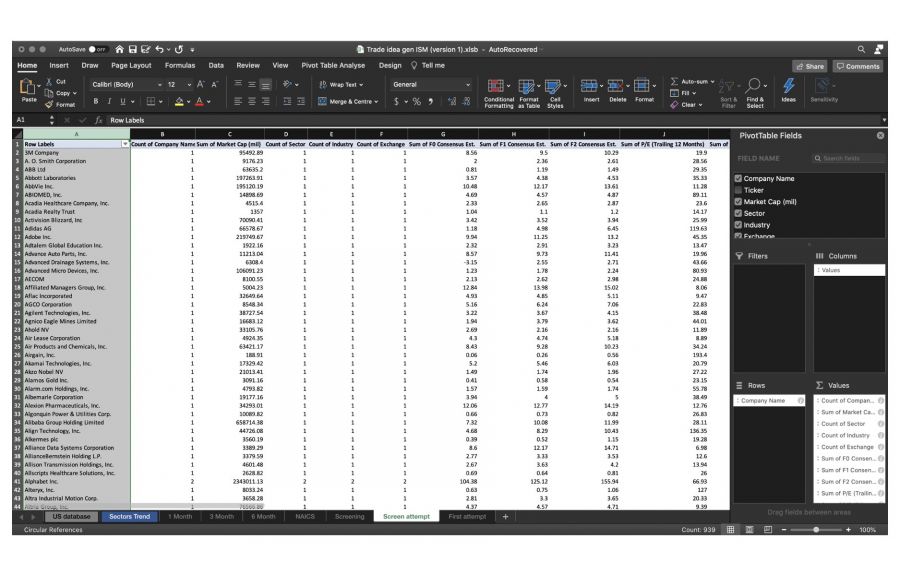Decrease font size with small A
Image resolution: width=900 pixels, height=576 pixels.
(x=215, y=84)
